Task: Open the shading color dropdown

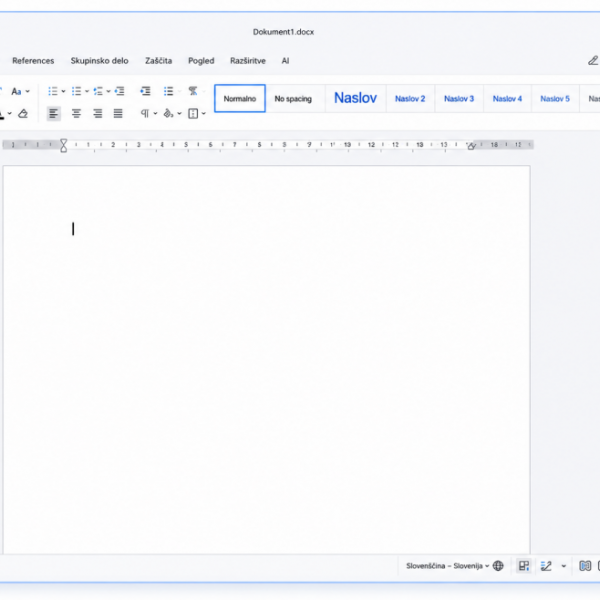Action: point(179,114)
